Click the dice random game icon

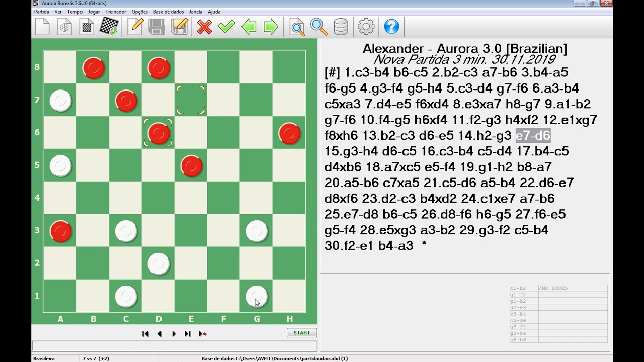[x=65, y=27]
